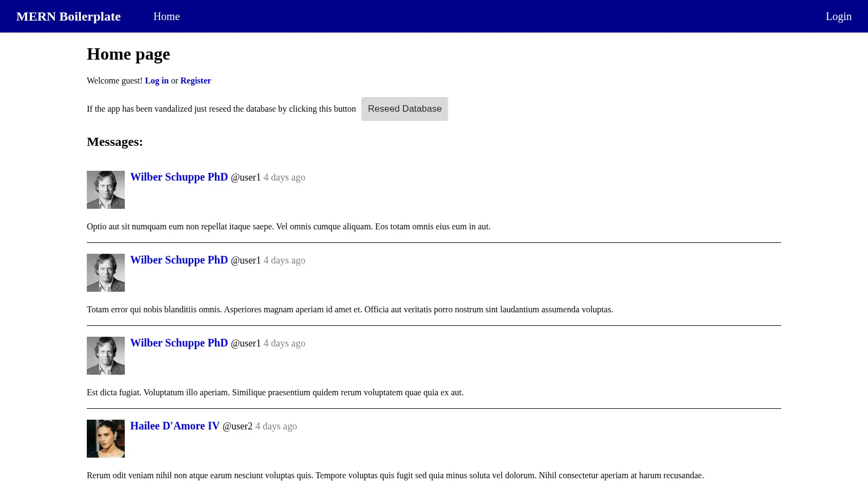The image size is (868, 488).
Task: Open Wilber Schuppe PhD name on Est dicta message
Action: pyautogui.click(x=179, y=343)
